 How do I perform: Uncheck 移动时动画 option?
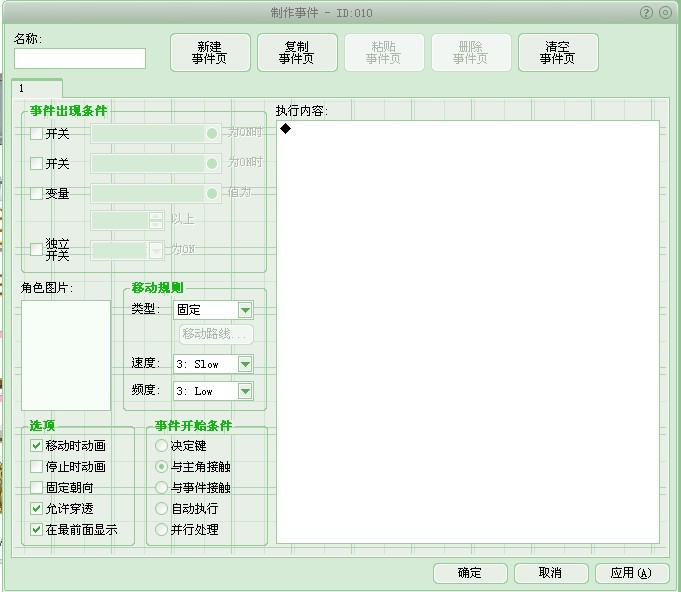pyautogui.click(x=36, y=446)
